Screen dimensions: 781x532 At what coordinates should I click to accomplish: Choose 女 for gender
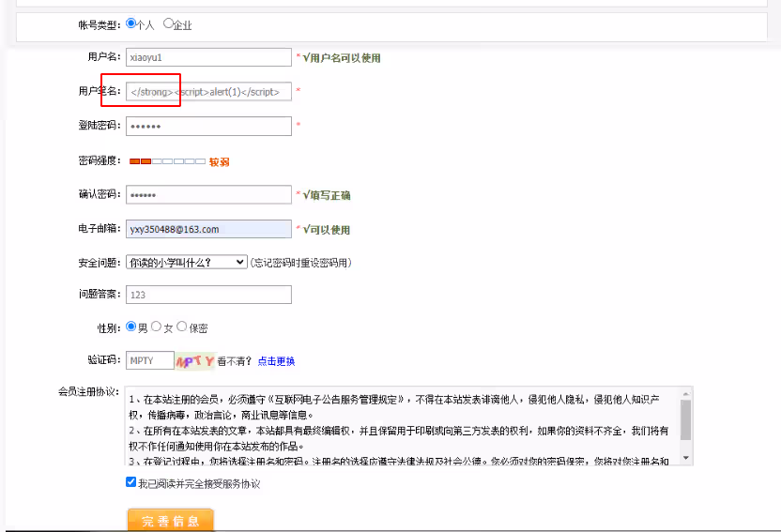coord(157,327)
